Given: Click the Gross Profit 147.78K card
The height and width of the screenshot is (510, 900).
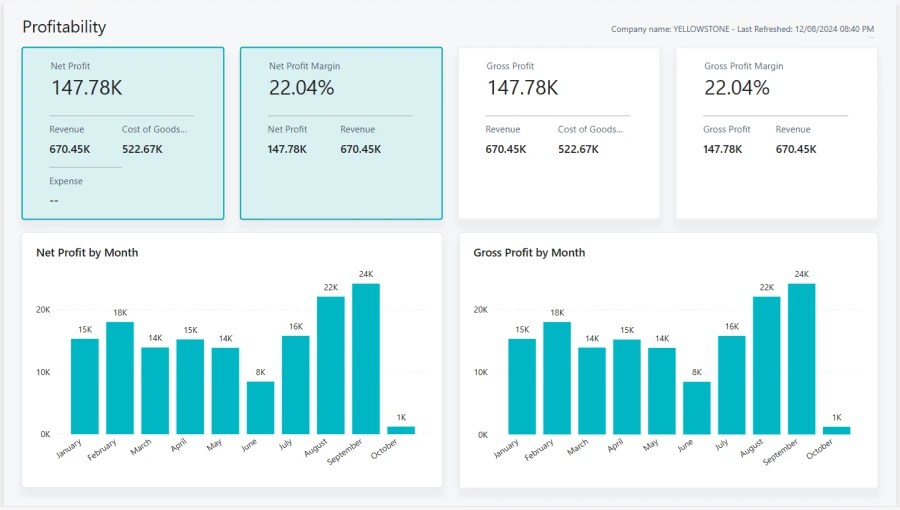Looking at the screenshot, I should tap(558, 132).
